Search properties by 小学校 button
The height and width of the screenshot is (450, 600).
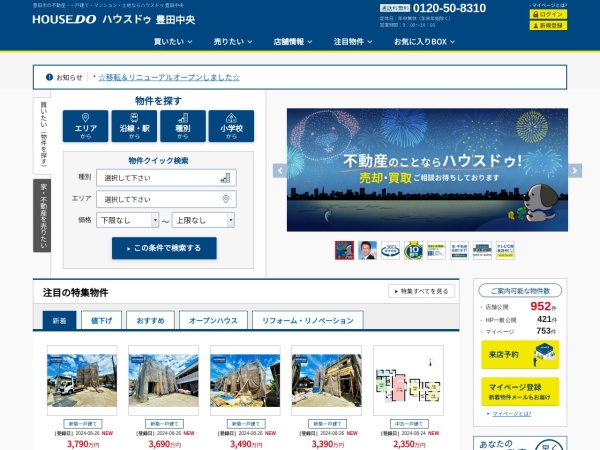click(x=231, y=126)
